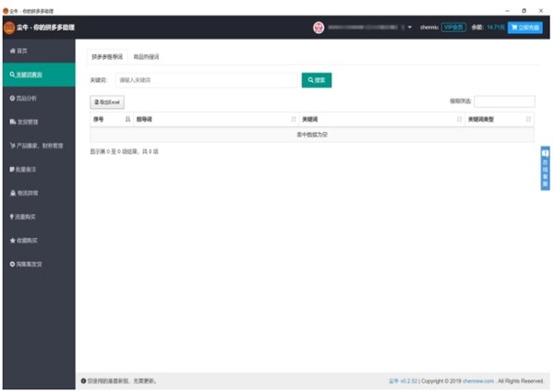Sort the table by serial number column
The image size is (554, 392).
112,119
